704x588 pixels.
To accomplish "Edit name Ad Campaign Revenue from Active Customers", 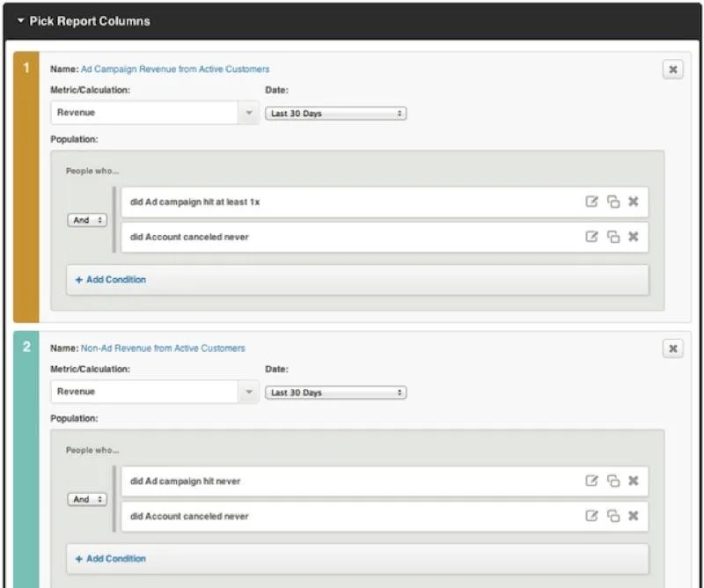I will (x=175, y=70).
